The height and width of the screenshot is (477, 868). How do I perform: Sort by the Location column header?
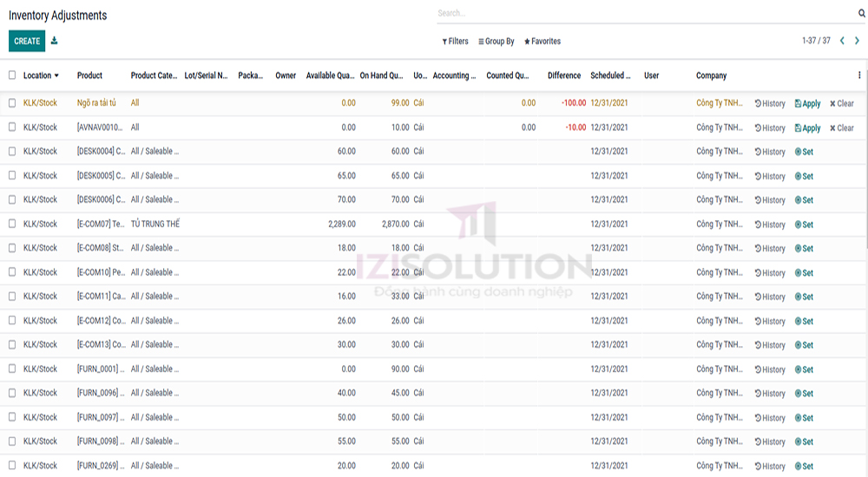point(40,75)
